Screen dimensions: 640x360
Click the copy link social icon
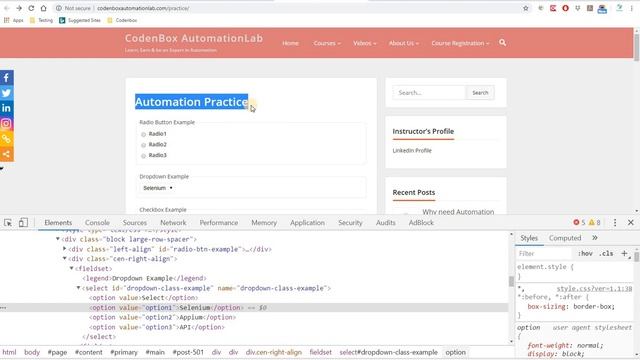tap(7, 139)
